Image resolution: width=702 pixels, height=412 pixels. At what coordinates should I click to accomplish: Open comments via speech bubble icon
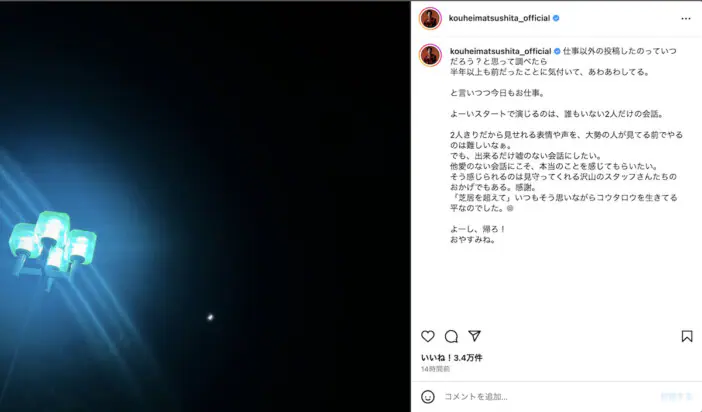click(451, 336)
